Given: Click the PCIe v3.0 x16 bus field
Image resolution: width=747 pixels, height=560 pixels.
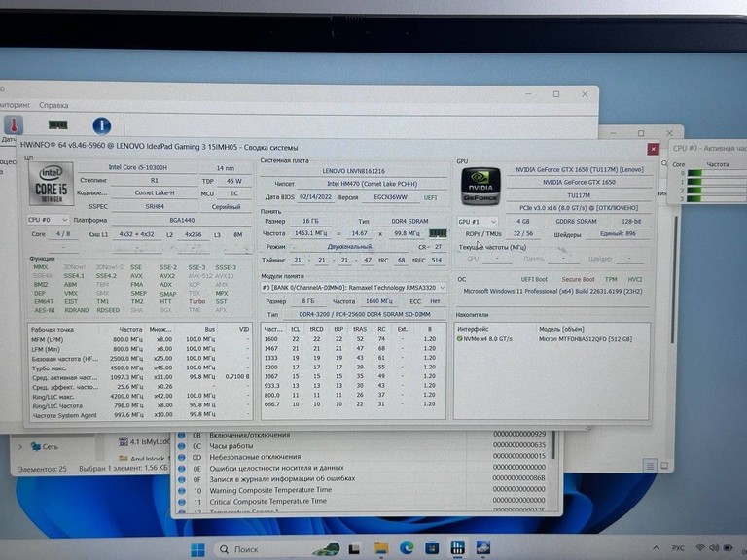Looking at the screenshot, I should [x=579, y=208].
